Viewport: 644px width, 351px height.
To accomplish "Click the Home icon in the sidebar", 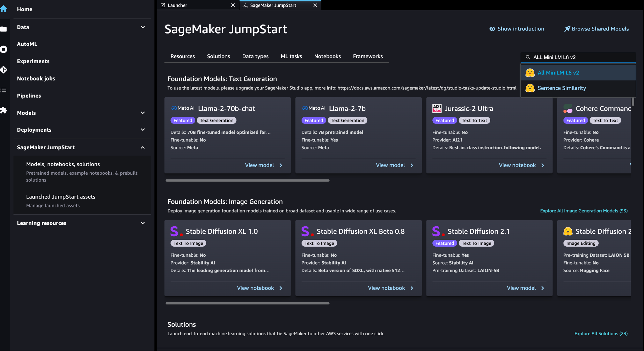I will tap(4, 9).
